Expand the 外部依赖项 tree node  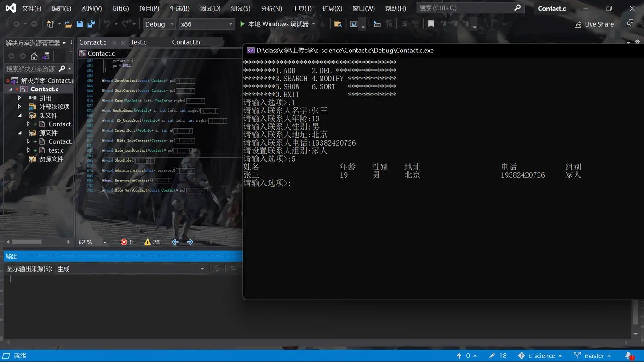click(x=19, y=107)
